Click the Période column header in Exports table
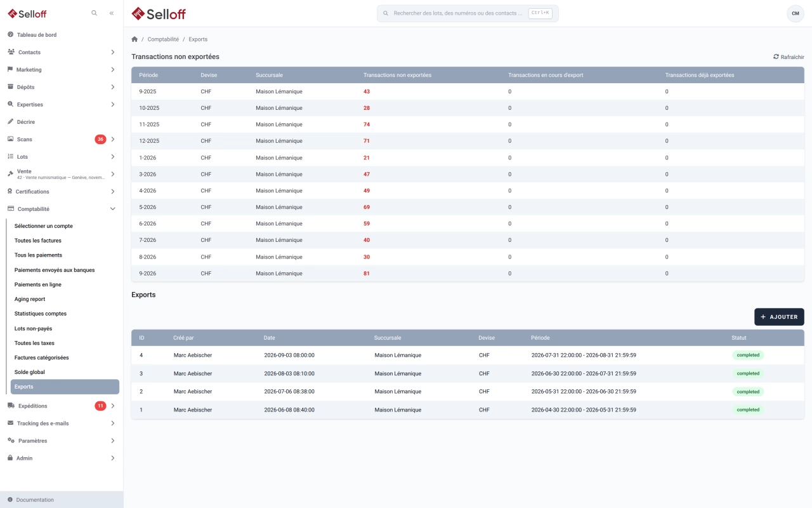The height and width of the screenshot is (508, 812). tap(540, 338)
